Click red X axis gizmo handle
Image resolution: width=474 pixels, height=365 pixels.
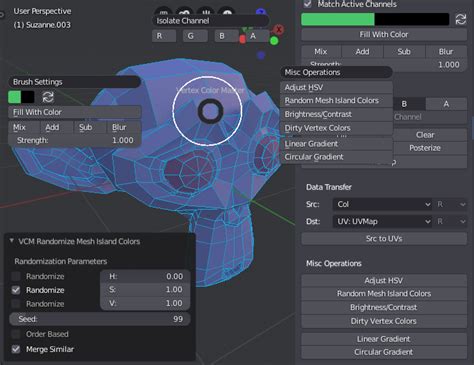click(279, 30)
